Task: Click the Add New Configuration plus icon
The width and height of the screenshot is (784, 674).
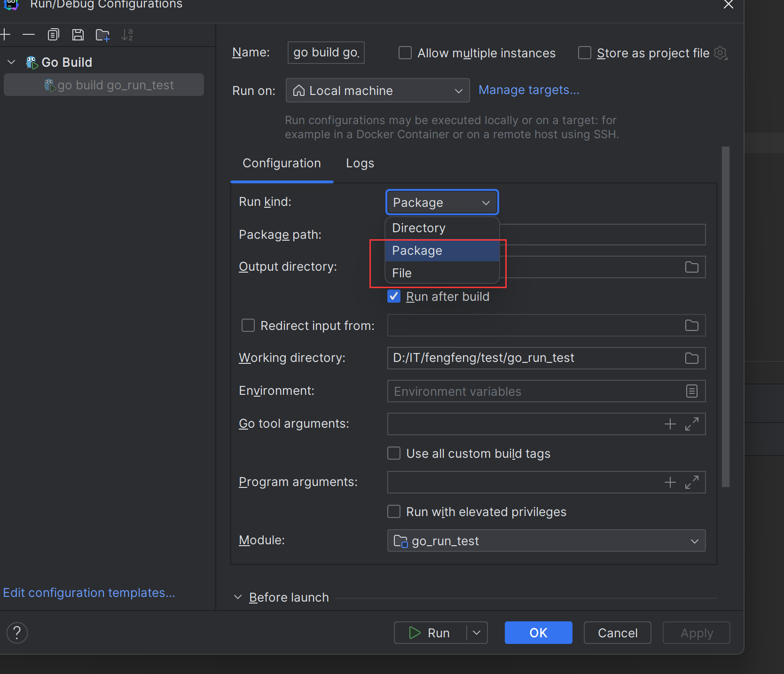Action: (x=6, y=35)
